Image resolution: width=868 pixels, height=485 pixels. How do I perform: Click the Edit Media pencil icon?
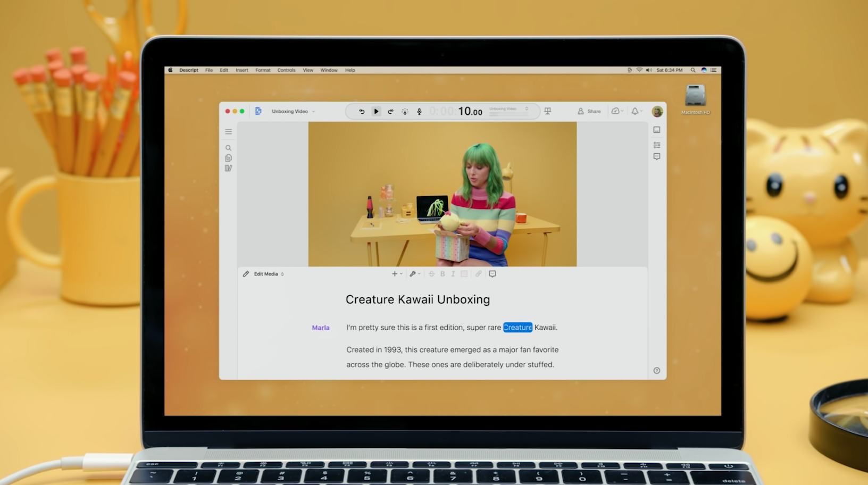click(246, 274)
